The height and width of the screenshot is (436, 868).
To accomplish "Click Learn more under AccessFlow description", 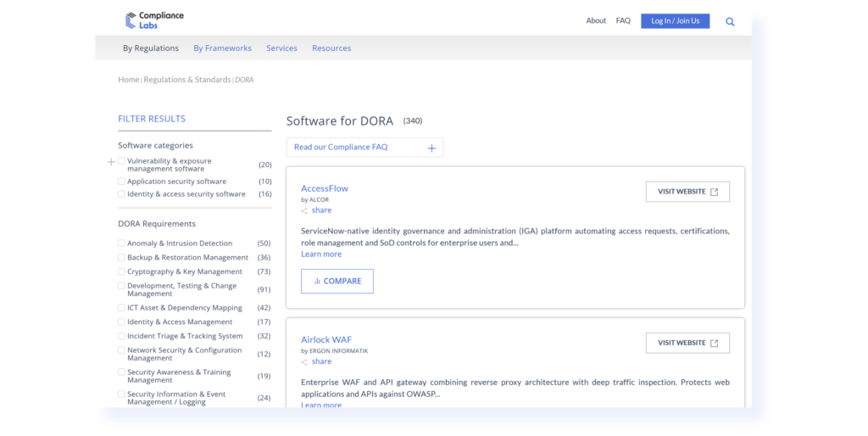I will click(321, 254).
